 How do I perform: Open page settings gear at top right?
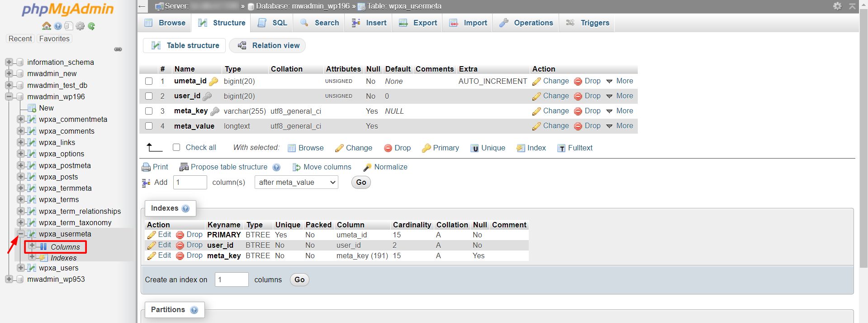837,6
